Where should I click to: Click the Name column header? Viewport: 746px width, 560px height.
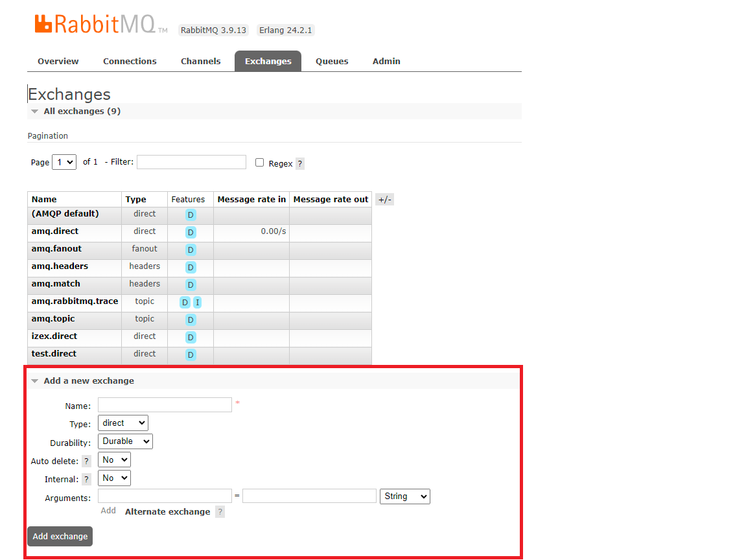(44, 200)
